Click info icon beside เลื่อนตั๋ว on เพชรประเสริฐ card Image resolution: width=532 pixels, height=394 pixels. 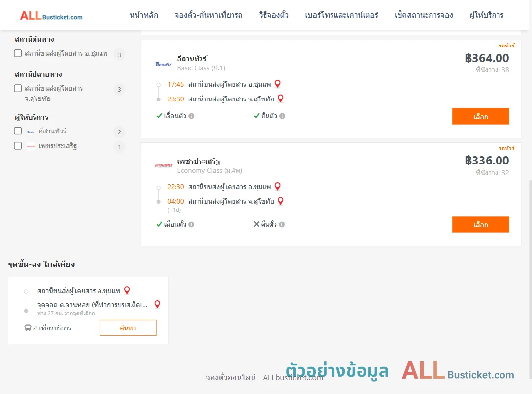click(191, 224)
